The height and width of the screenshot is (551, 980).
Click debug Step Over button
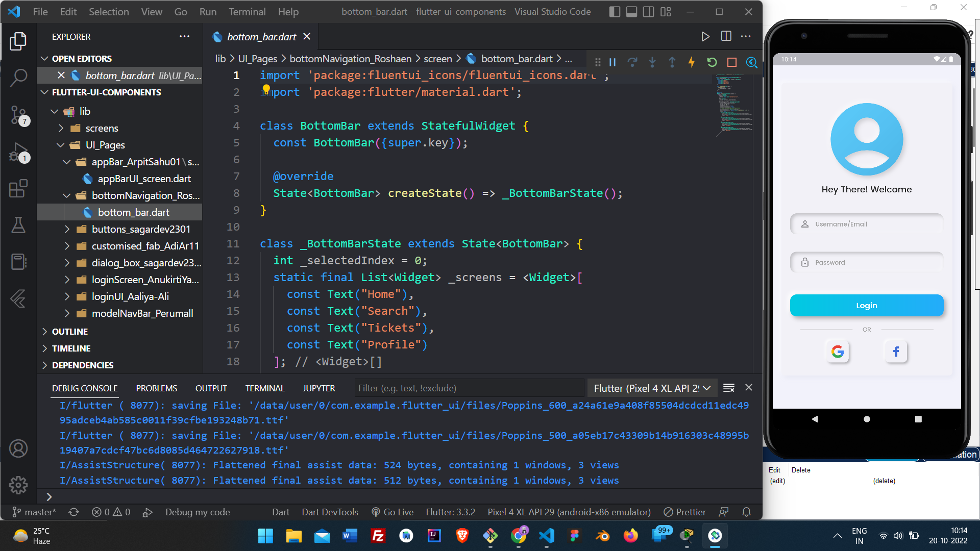pyautogui.click(x=632, y=62)
